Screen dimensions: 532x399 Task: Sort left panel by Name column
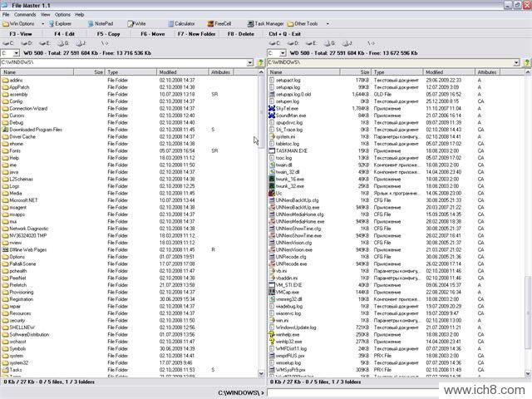pos(37,72)
